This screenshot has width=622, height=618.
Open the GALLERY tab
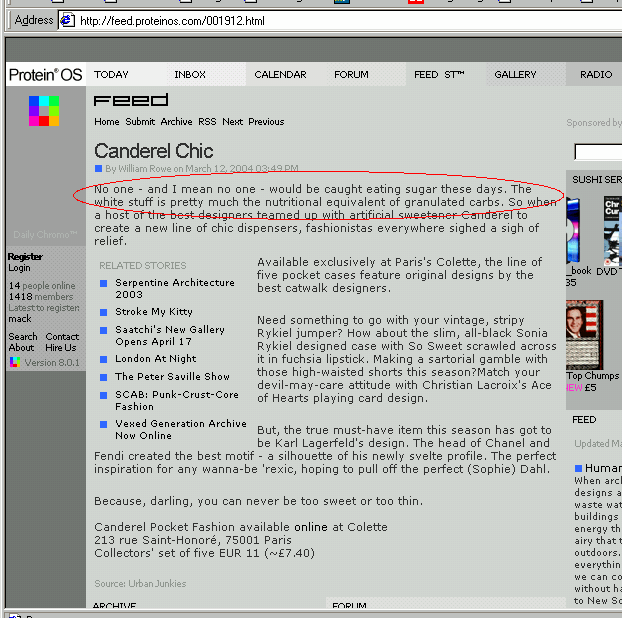point(515,75)
